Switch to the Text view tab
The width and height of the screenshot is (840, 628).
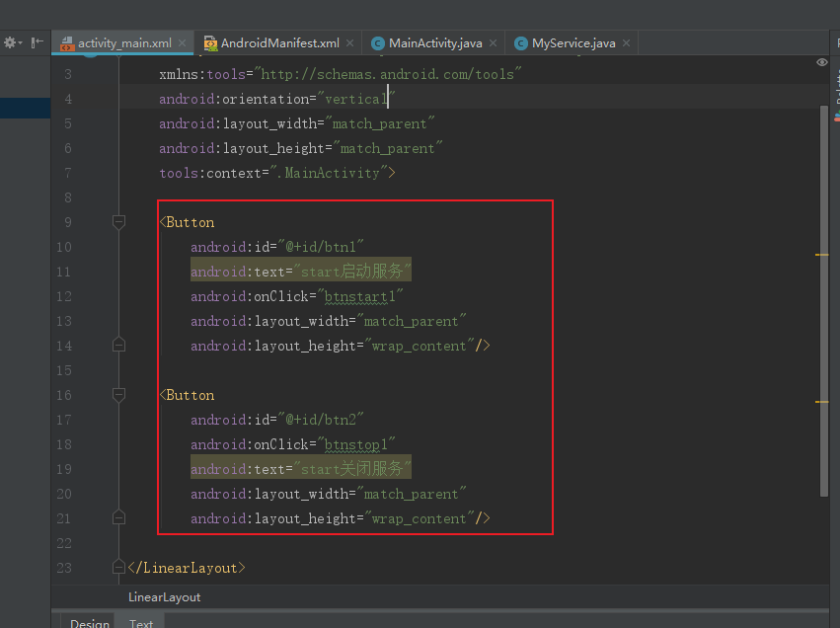pyautogui.click(x=141, y=623)
